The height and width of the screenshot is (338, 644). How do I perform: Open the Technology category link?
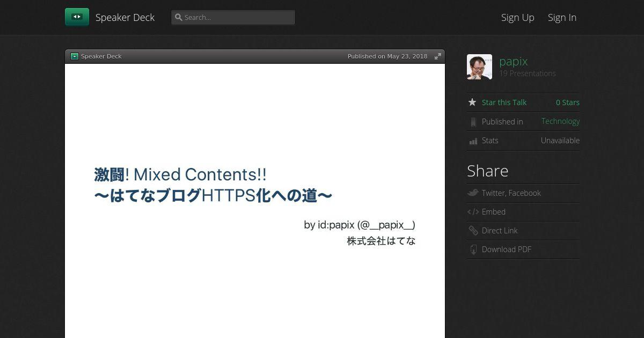point(560,121)
